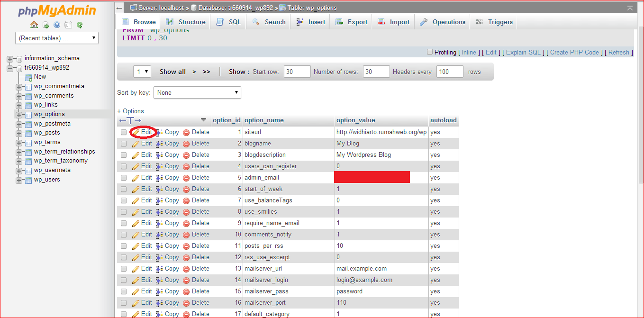This screenshot has width=644, height=318.
Task: Click the siteurl value widhiarto.rumahweb.org/wp cell
Action: point(381,132)
